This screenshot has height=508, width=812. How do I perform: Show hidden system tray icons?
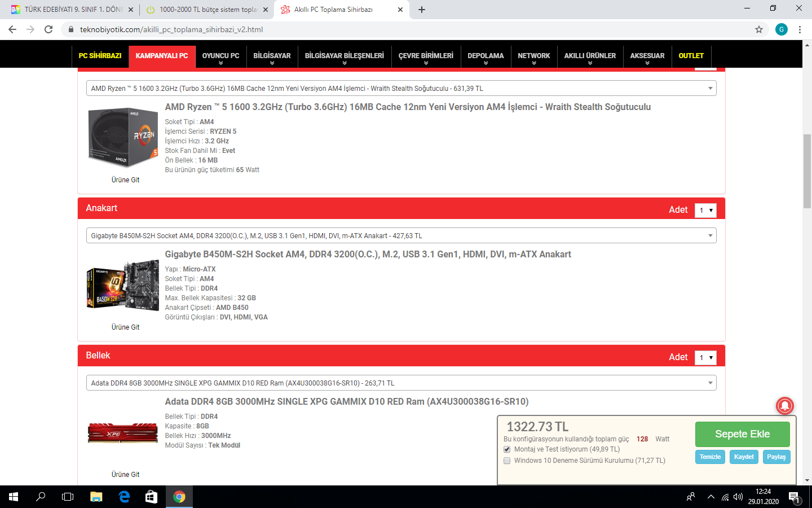[x=710, y=497]
